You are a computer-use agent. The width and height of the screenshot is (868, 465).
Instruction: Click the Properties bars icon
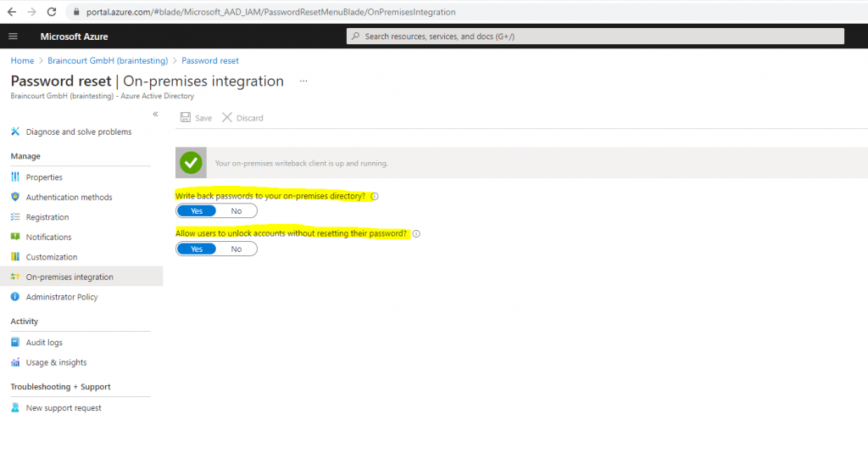pos(15,176)
